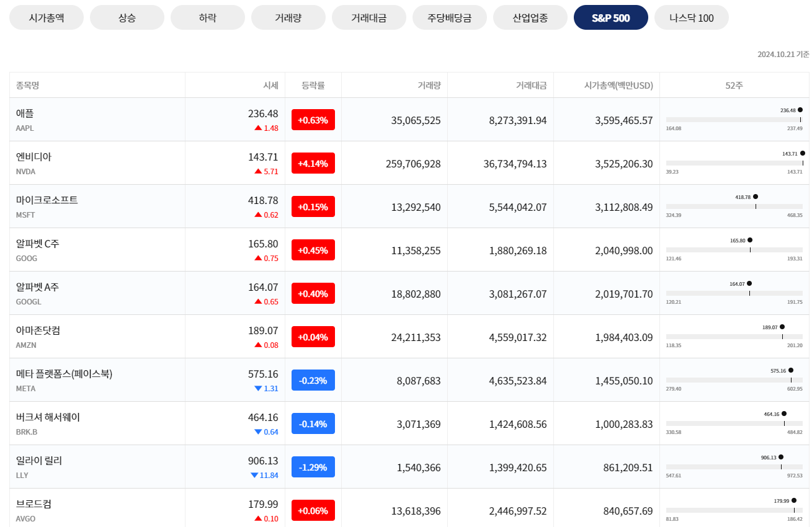Click the -1.29% badge for LLY

click(x=313, y=467)
